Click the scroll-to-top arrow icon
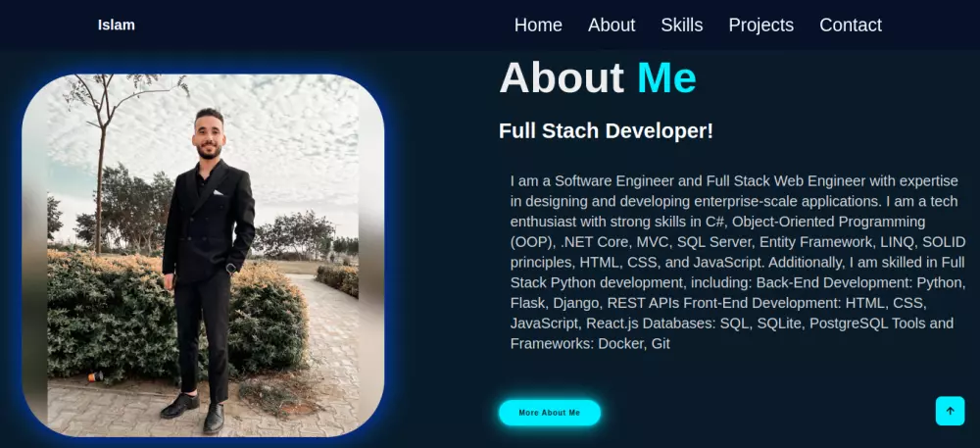The image size is (980, 448). point(950,411)
